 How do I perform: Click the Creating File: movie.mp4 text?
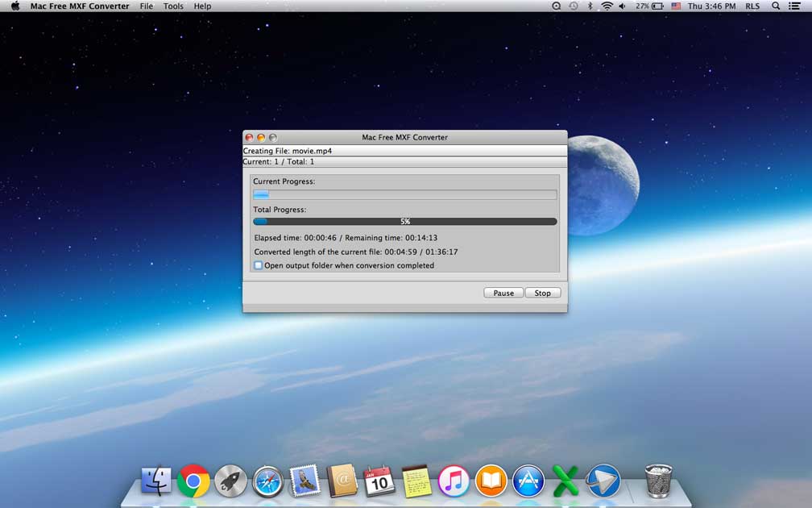click(288, 151)
